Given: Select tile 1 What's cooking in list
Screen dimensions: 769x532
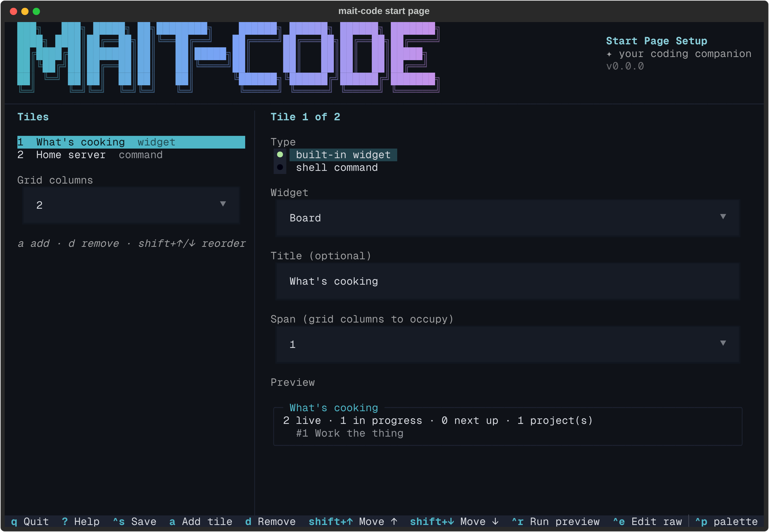Looking at the screenshot, I should (x=131, y=142).
